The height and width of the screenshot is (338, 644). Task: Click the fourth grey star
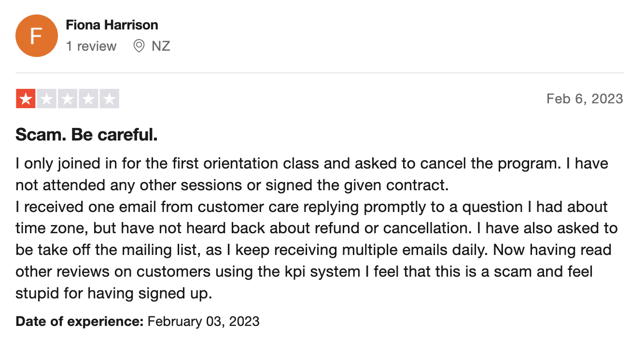coord(88,99)
